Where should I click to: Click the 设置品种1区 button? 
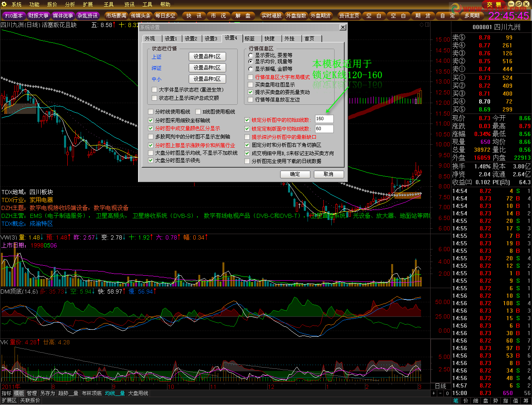coord(207,57)
